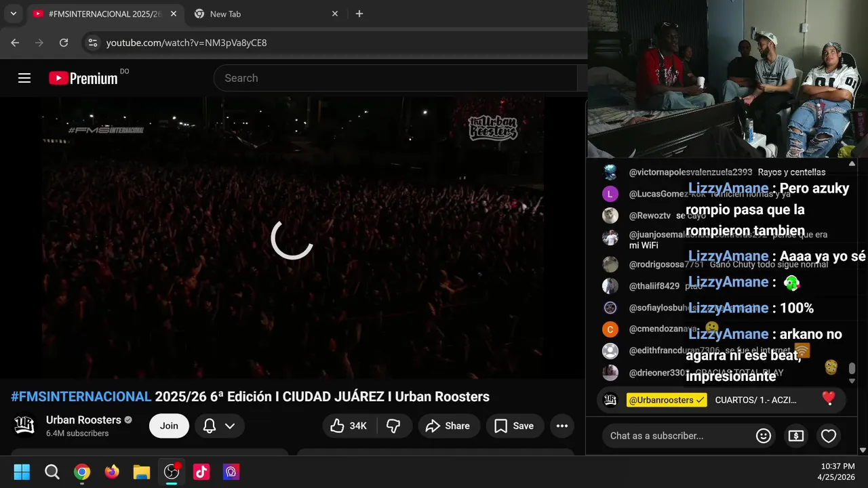Click the live chat scrollbar thumb
Viewport: 868px width, 488px height.
(x=852, y=369)
